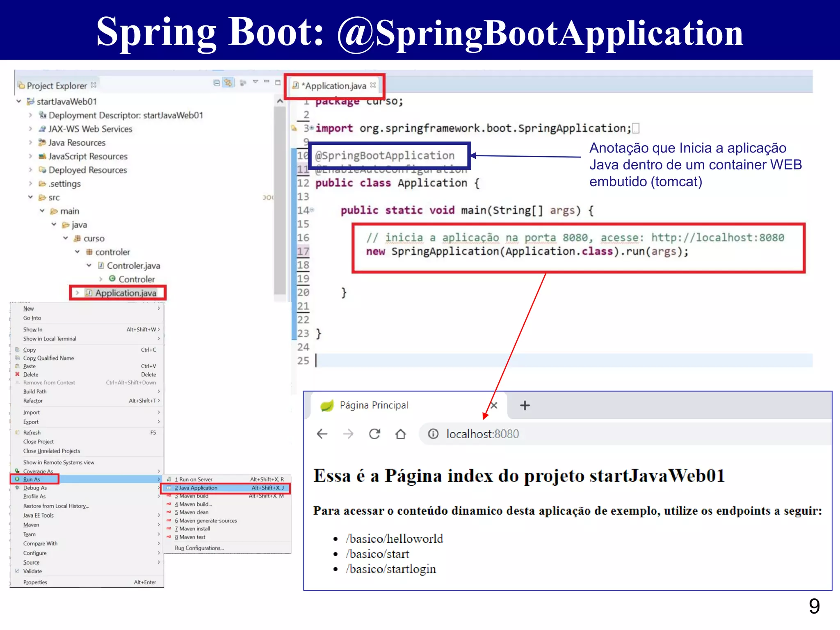The image size is (840, 630).
Task: Open a new browser tab with plus
Action: click(525, 405)
